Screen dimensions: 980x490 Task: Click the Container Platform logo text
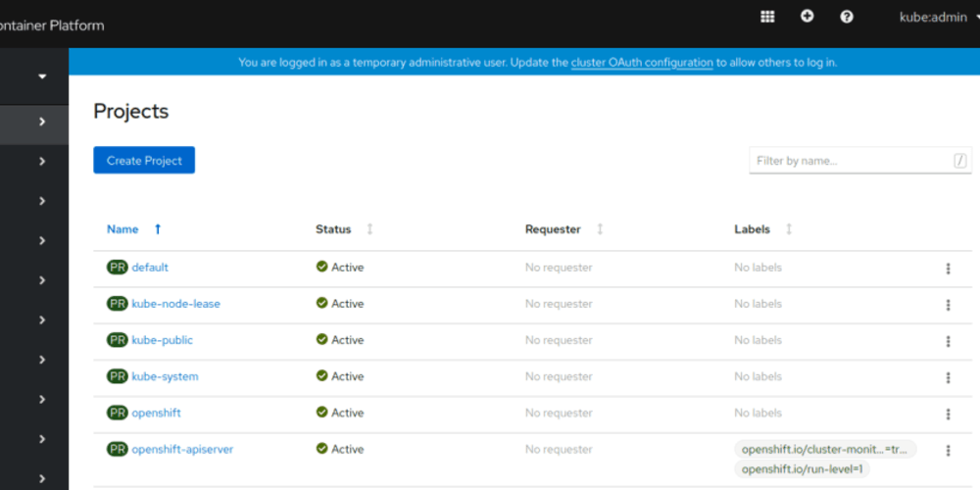(52, 25)
